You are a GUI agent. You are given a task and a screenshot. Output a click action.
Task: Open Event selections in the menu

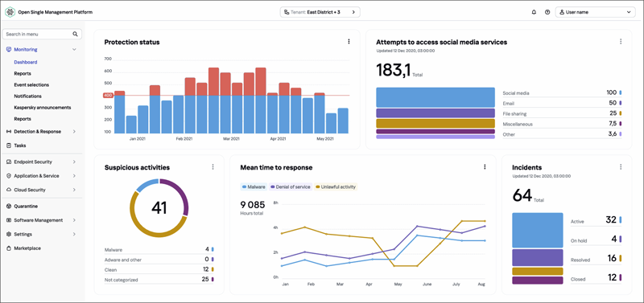[31, 85]
